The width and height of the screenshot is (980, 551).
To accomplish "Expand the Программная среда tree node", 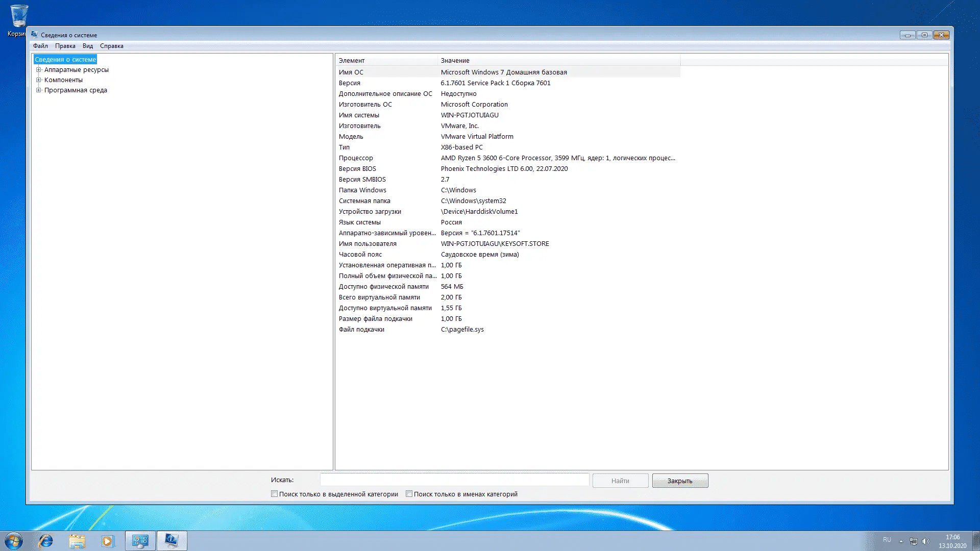I will click(38, 90).
